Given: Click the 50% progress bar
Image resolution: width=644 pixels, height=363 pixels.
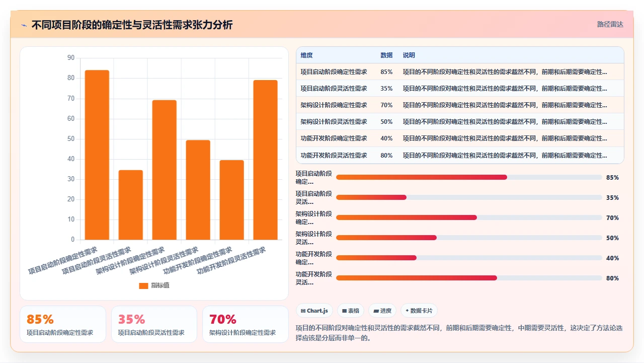Looking at the screenshot, I should (x=469, y=238).
